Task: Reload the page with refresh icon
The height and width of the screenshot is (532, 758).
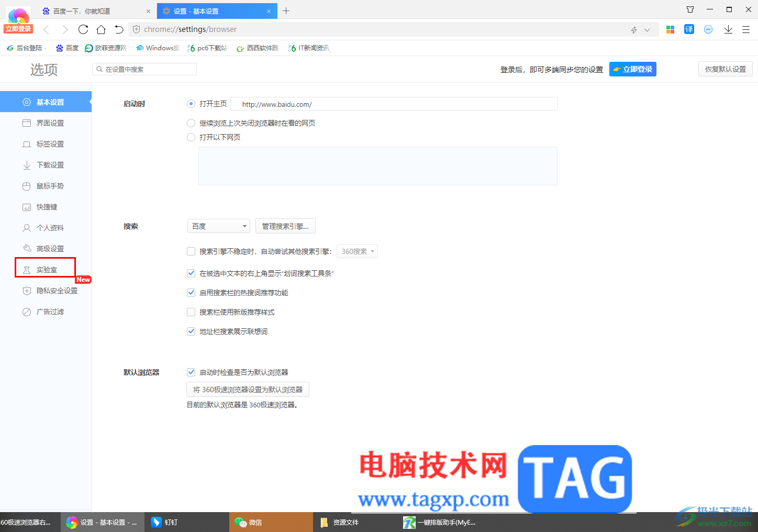Action: [83, 29]
